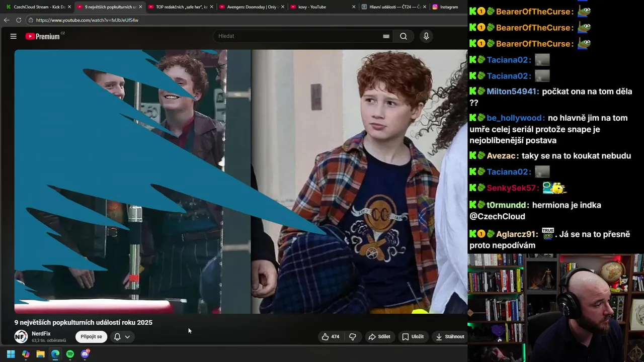Click Aglarcz91 username in chat
Viewport: 644px width, 362px height.
517,234
